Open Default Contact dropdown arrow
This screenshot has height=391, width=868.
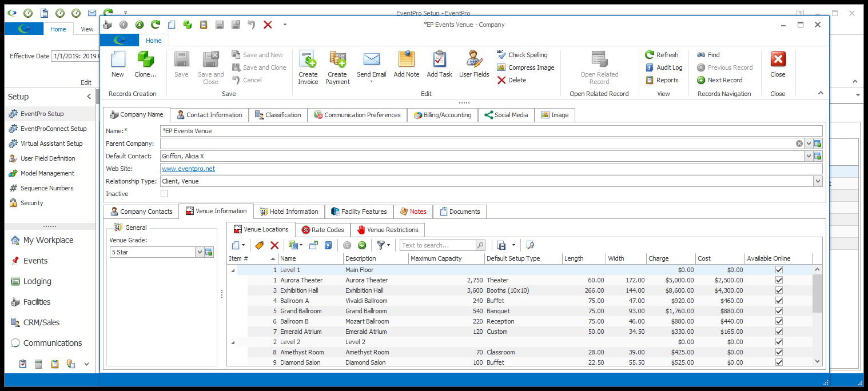809,156
